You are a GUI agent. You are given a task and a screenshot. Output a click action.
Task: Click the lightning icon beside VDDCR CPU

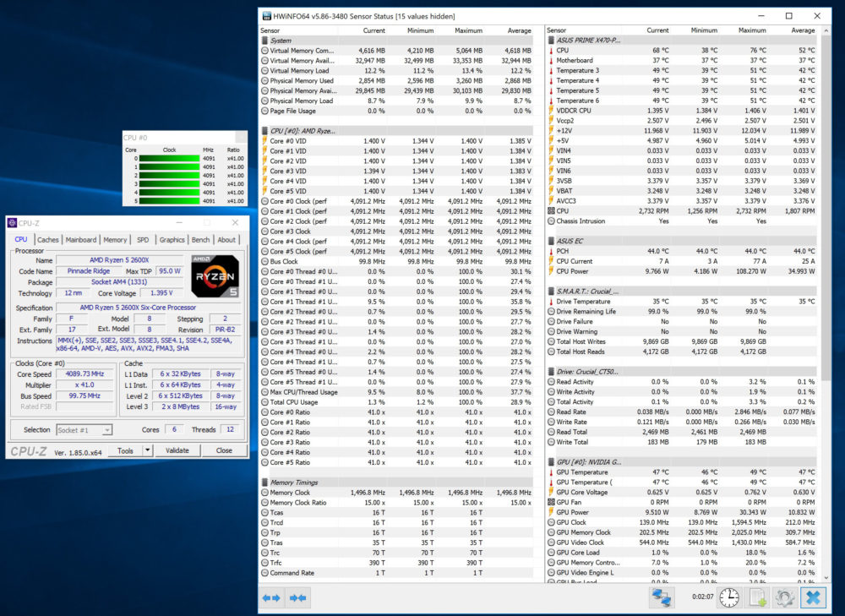551,111
